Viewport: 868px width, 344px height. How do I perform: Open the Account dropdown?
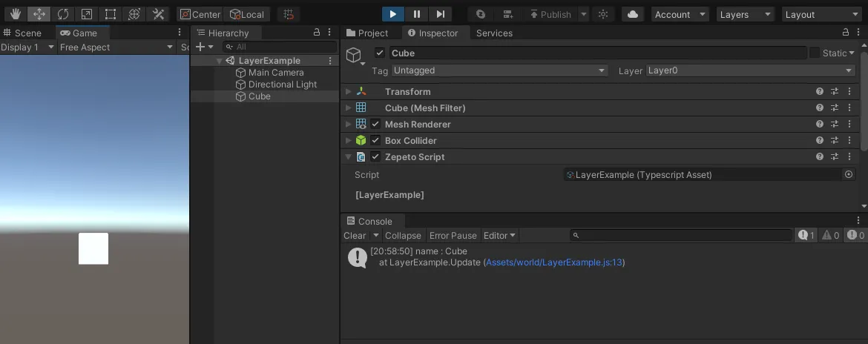(680, 14)
